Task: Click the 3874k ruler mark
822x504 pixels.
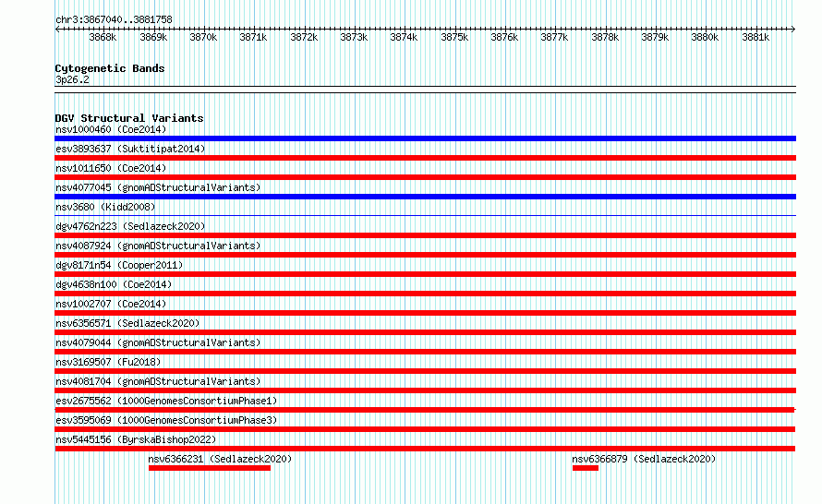Action: pos(404,37)
